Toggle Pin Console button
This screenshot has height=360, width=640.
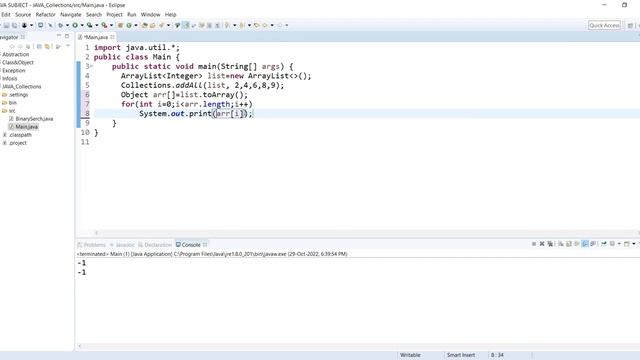click(x=604, y=244)
